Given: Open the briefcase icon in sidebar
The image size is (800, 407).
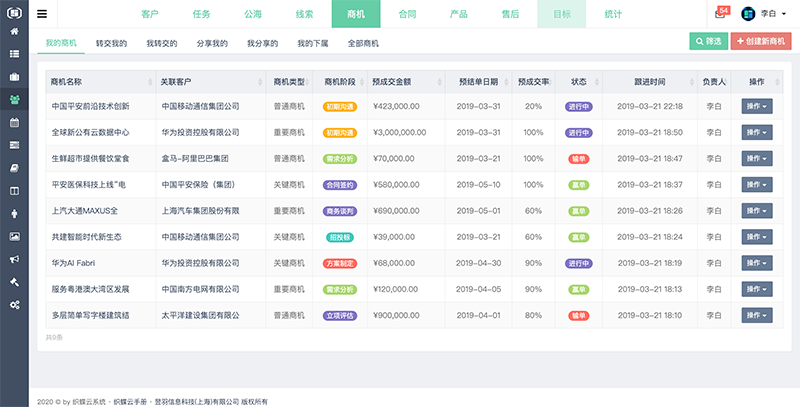Looking at the screenshot, I should tap(14, 77).
